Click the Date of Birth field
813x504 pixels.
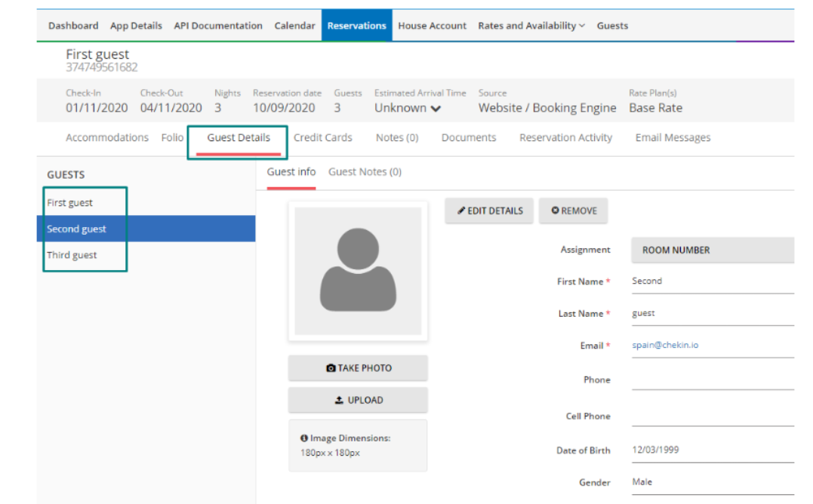[712, 450]
